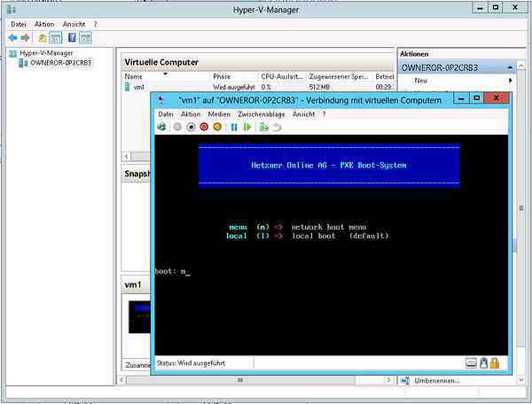Click the vm1 thumbnail preview
The height and width of the screenshot is (404, 532).
(x=139, y=317)
